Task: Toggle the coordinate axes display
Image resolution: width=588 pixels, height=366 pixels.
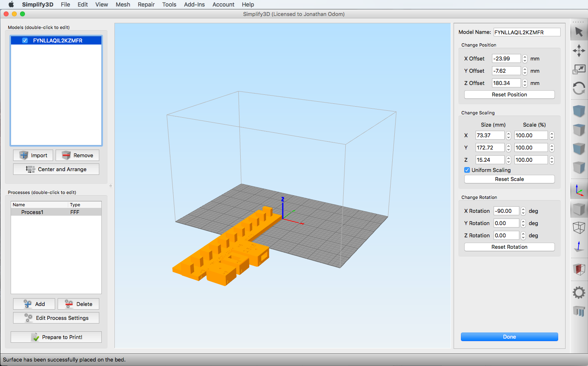Action: click(x=579, y=190)
